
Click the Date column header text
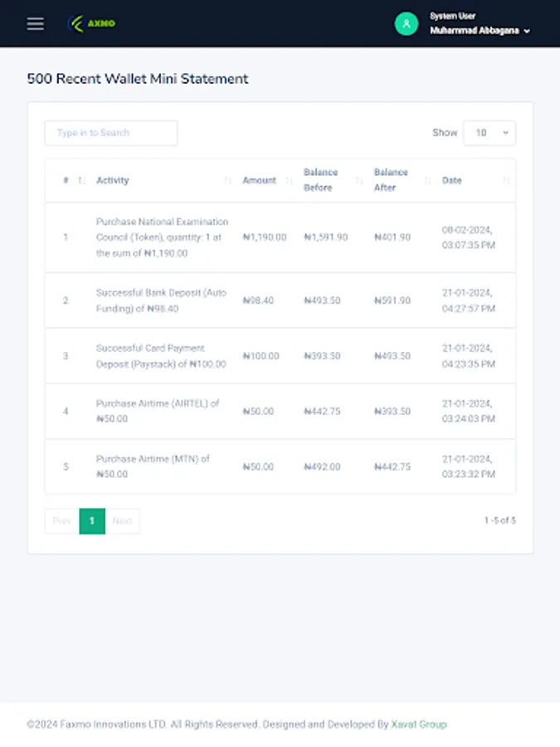[x=452, y=180]
